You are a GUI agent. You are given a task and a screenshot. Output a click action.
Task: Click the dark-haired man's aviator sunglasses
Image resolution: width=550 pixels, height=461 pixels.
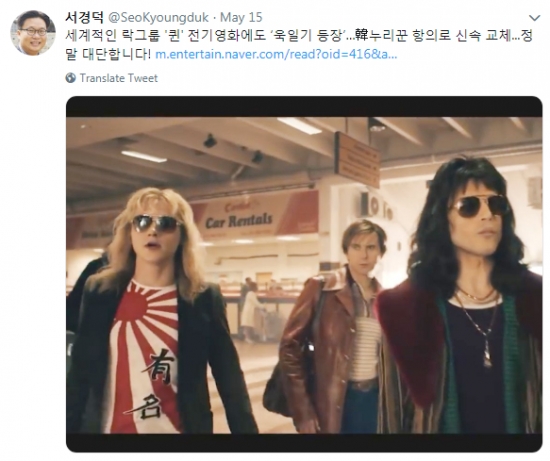pyautogui.click(x=481, y=206)
